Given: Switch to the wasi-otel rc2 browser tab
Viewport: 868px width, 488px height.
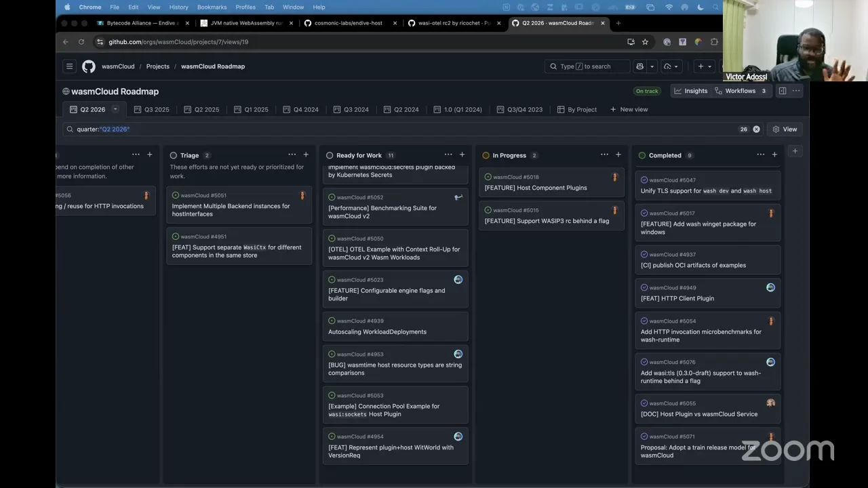Looking at the screenshot, I should [x=454, y=23].
